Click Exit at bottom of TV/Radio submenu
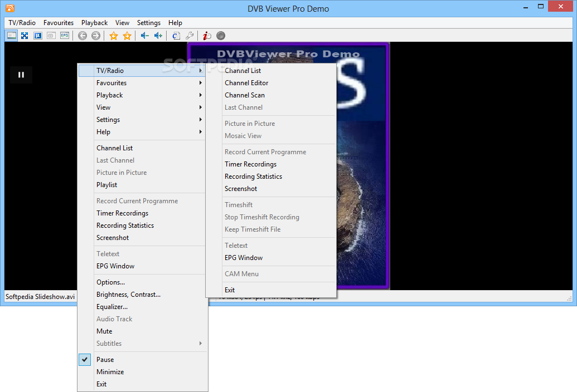Viewport: 577px width, 392px height. click(x=271, y=290)
